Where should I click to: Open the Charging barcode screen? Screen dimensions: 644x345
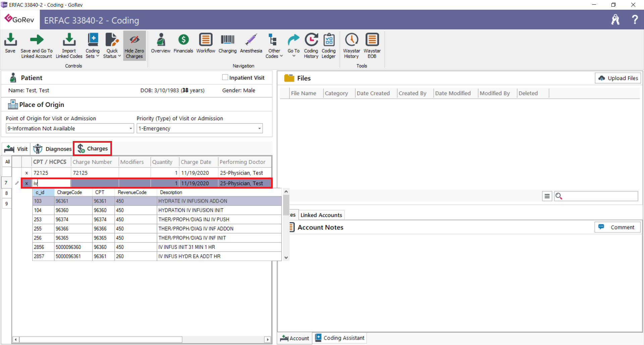(x=227, y=43)
